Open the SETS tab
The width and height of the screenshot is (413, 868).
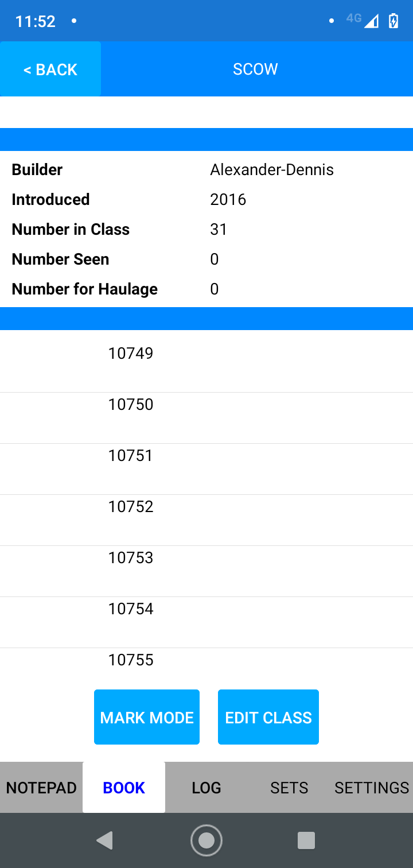[x=289, y=787]
